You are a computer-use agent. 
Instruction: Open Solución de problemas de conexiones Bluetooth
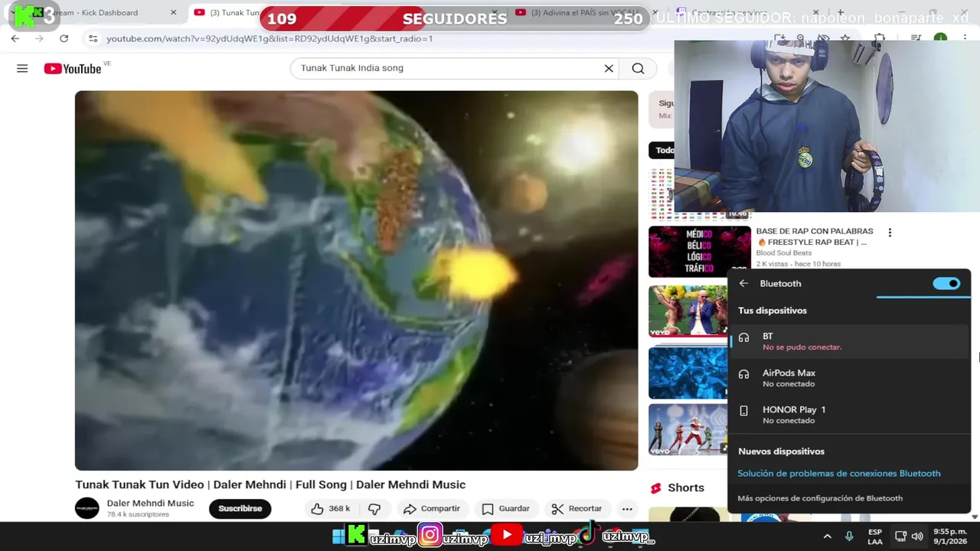point(838,473)
